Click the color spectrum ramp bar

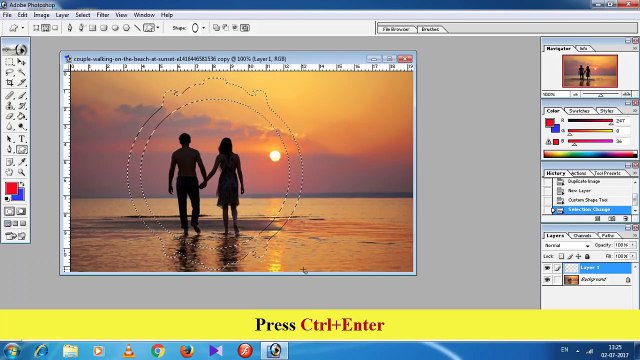coord(590,154)
